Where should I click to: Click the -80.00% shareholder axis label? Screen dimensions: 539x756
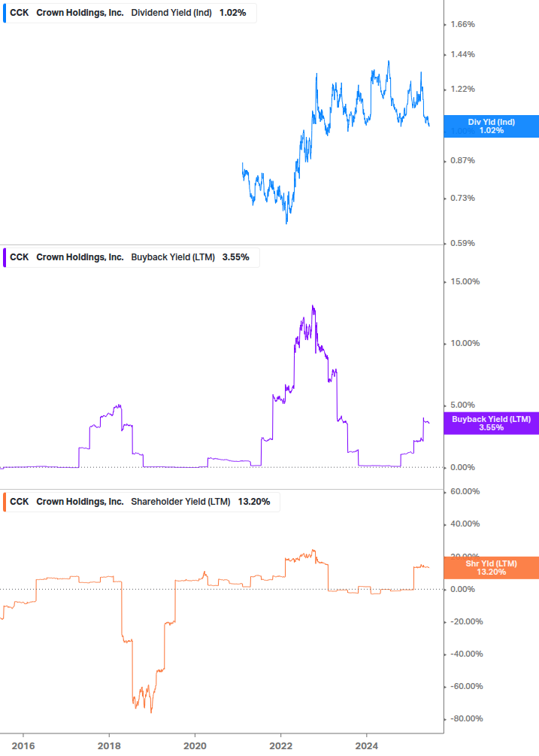tap(466, 719)
